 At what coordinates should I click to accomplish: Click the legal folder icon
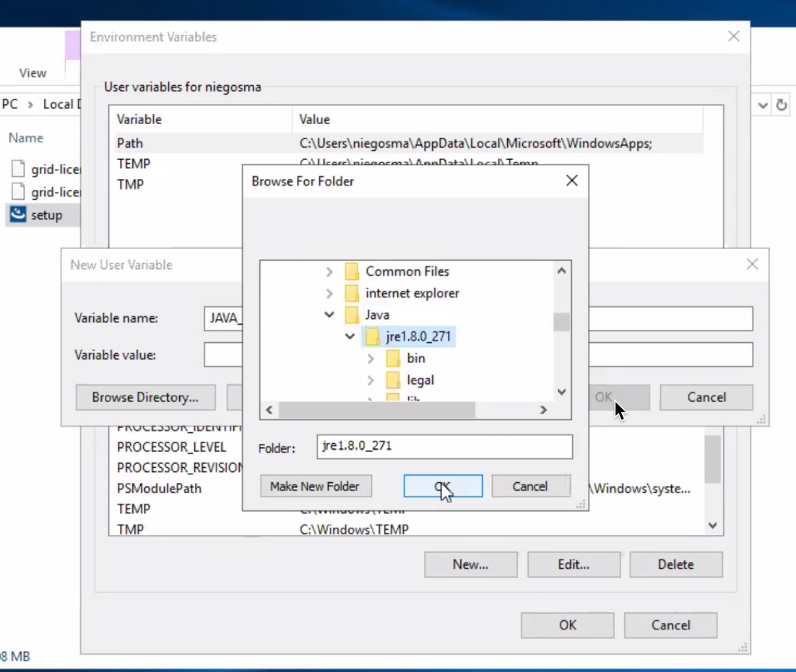click(393, 380)
